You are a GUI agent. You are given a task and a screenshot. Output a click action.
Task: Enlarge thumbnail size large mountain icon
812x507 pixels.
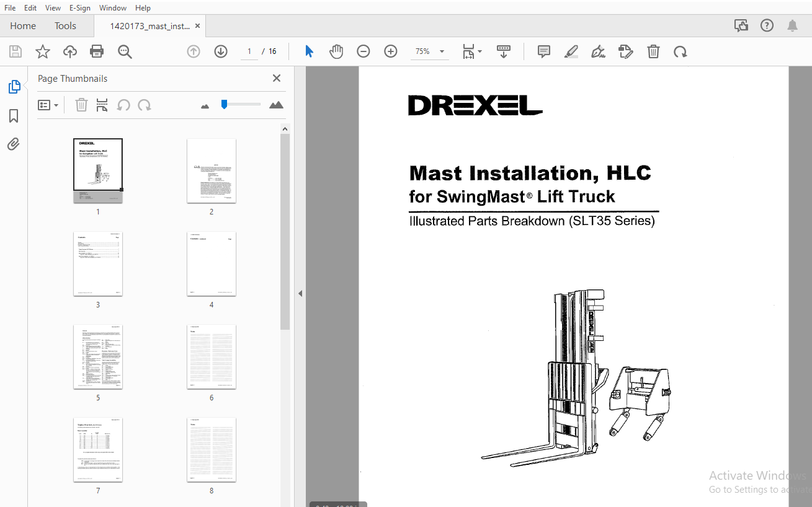(x=276, y=105)
